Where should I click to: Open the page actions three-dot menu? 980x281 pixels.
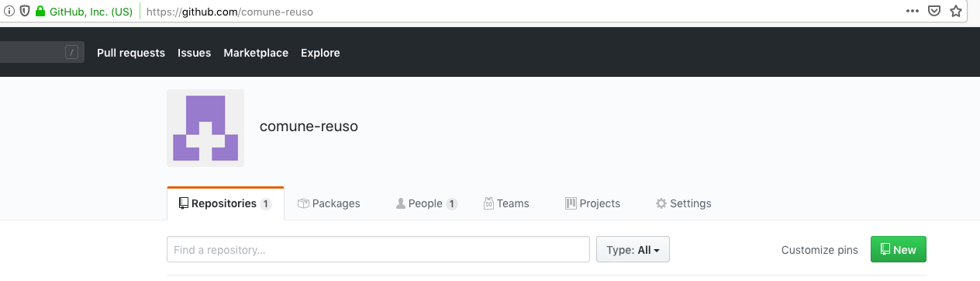click(x=913, y=12)
